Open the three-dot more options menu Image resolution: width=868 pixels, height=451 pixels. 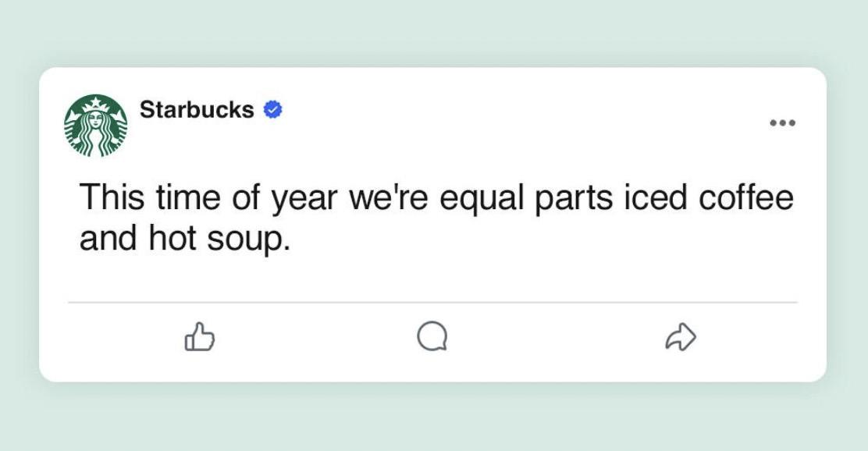[x=783, y=123]
